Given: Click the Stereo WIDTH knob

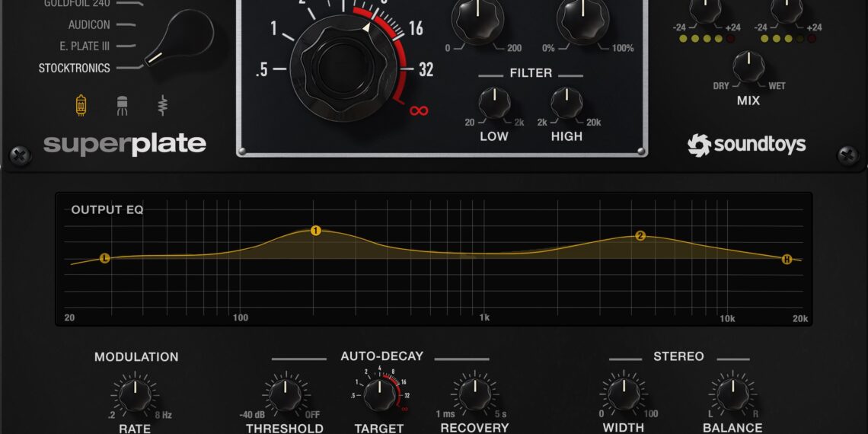Looking at the screenshot, I should click(x=624, y=394).
